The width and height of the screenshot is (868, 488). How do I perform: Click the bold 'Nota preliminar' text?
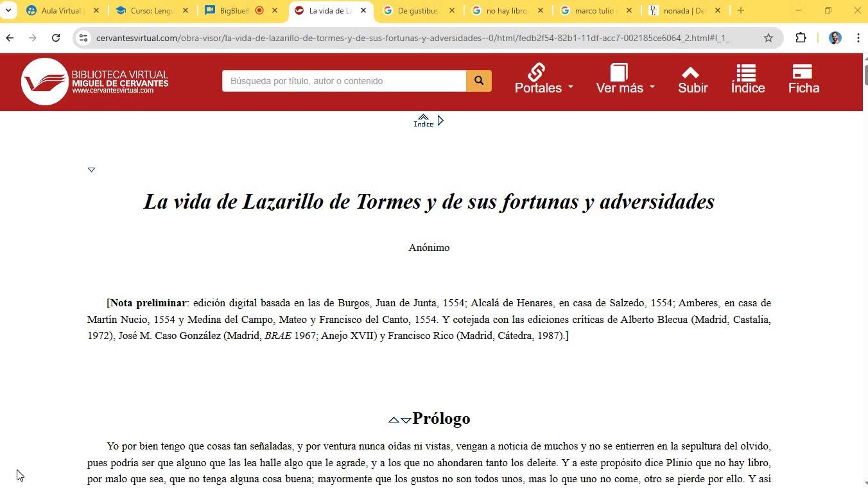click(148, 303)
